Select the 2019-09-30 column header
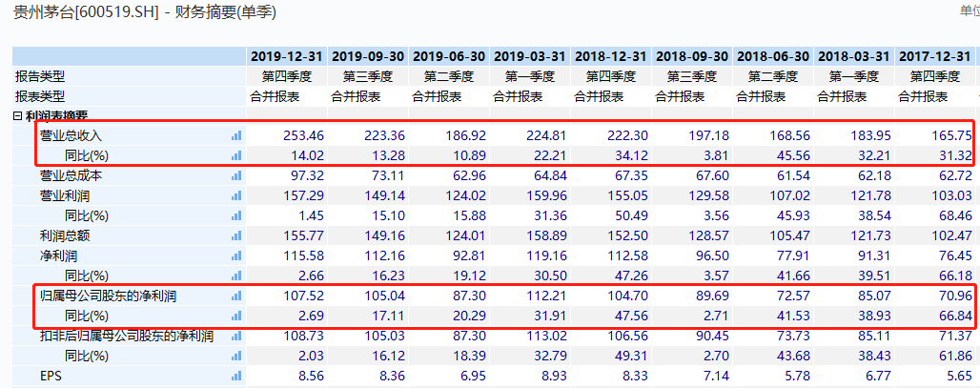The width and height of the screenshot is (980, 388). [368, 56]
